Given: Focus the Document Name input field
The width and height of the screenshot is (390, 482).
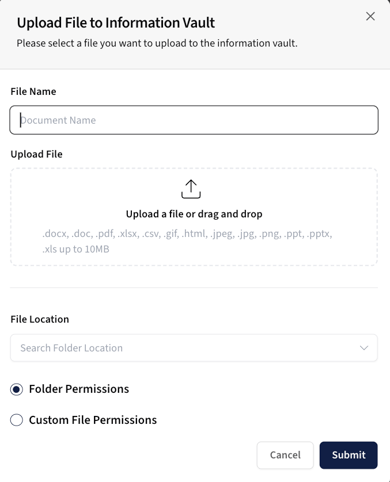Looking at the screenshot, I should click(x=194, y=120).
